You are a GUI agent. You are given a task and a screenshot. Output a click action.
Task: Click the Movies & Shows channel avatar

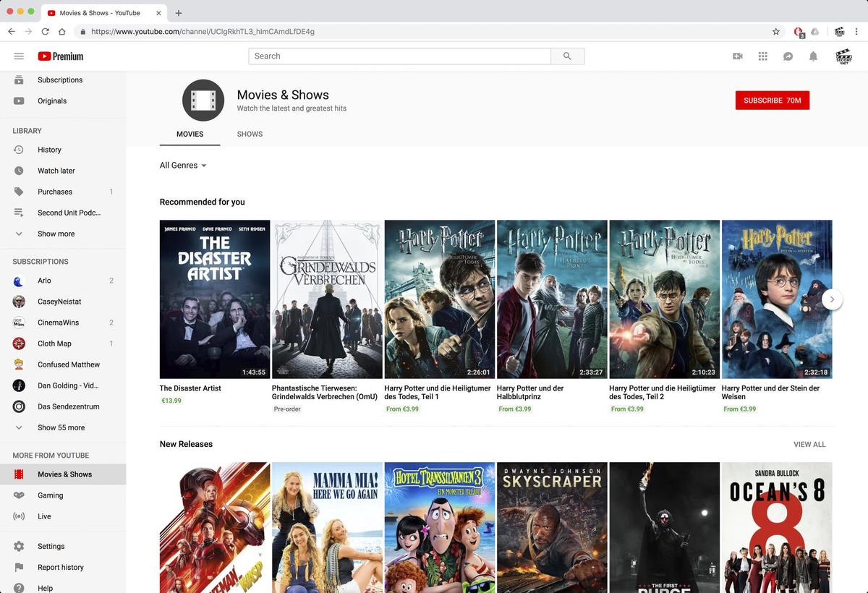pos(203,101)
